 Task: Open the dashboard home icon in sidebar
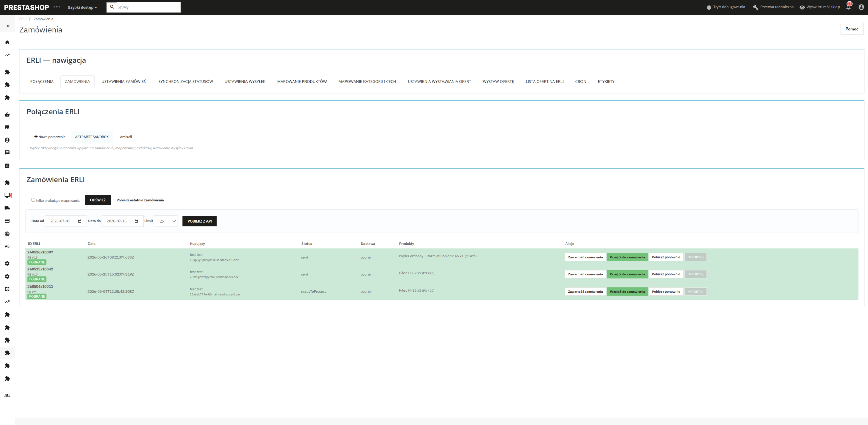click(7, 42)
